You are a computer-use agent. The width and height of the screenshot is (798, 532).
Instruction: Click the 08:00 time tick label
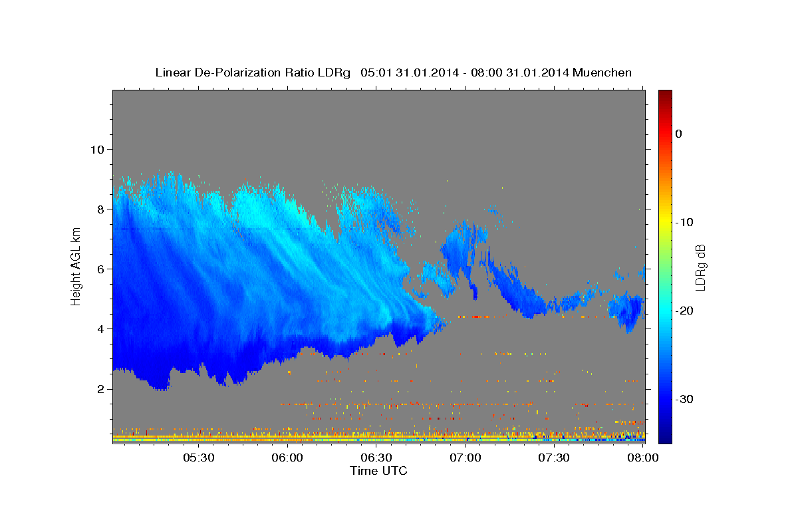643,458
